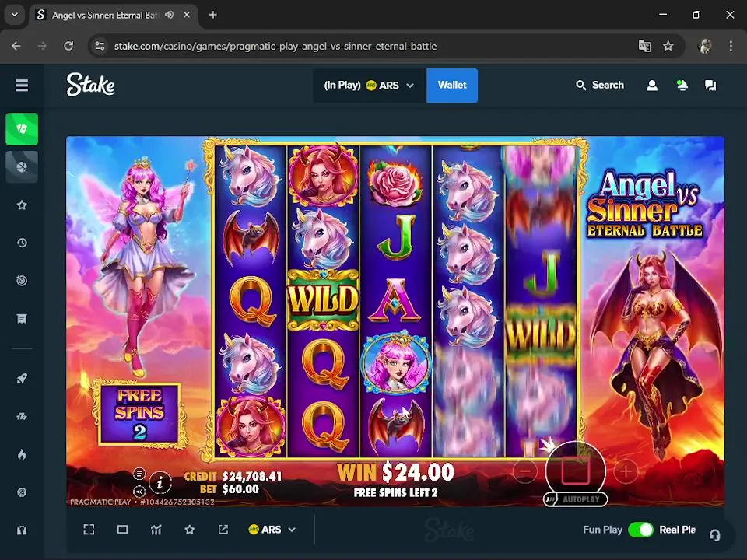
Task: Favourite this game with bottom star
Action: [190, 530]
